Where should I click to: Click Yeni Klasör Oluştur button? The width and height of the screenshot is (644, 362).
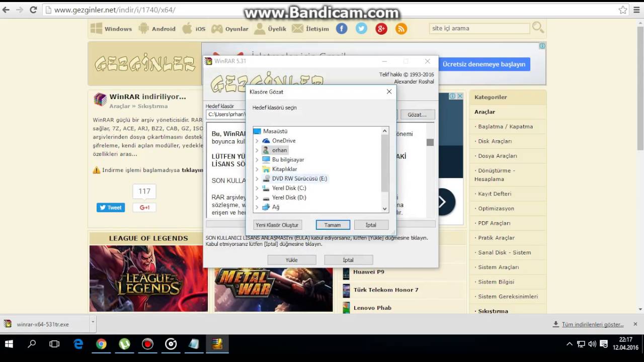point(277,225)
